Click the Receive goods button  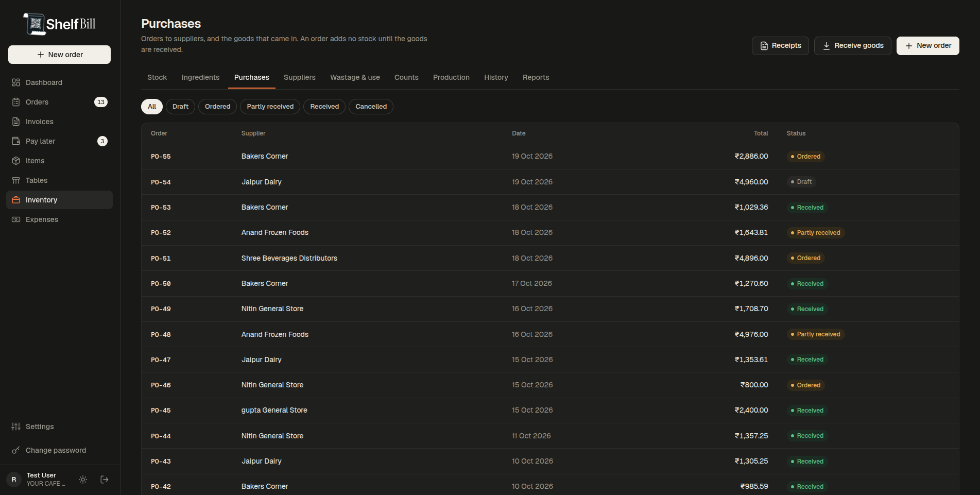pos(853,46)
